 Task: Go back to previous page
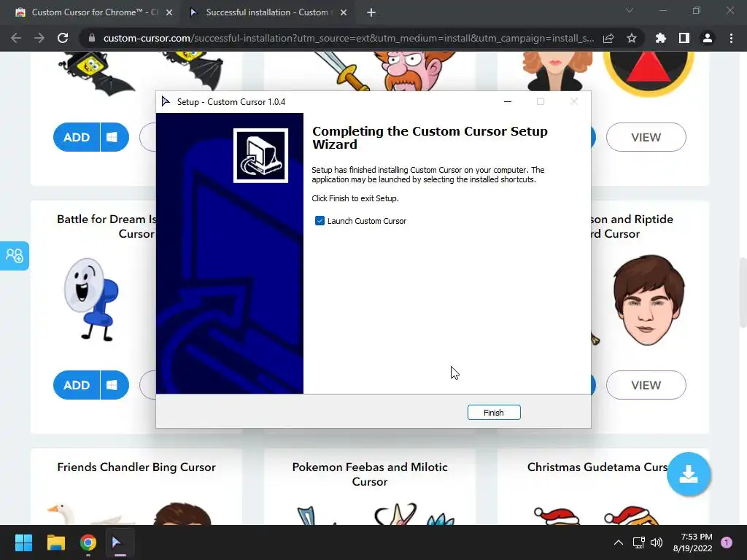(16, 38)
